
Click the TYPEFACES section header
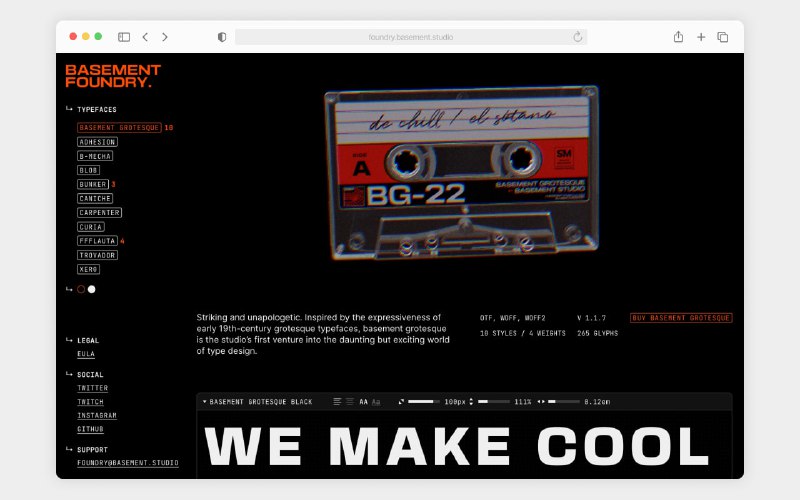[96, 110]
